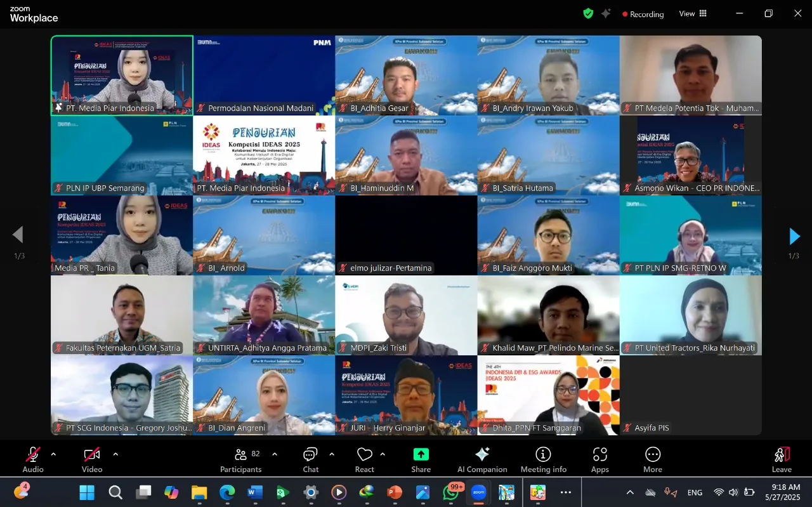Screen dimensions: 812x507
Task: Open WhatsApp with 99+ badge in taskbar
Action: pos(451,492)
